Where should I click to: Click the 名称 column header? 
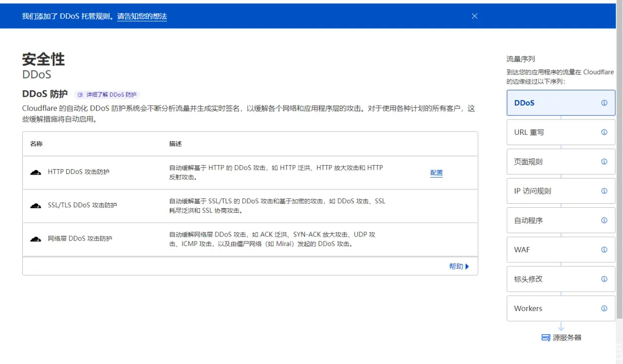tap(36, 144)
